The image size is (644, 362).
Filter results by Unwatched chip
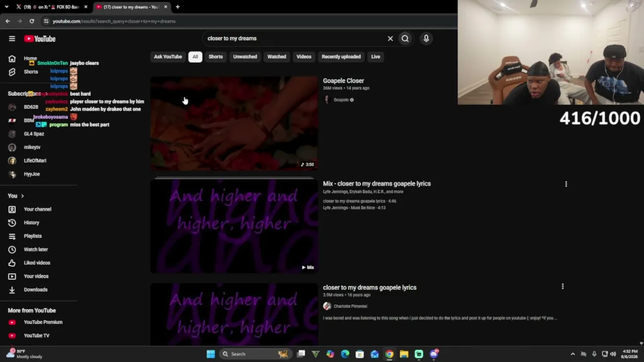coord(245,57)
